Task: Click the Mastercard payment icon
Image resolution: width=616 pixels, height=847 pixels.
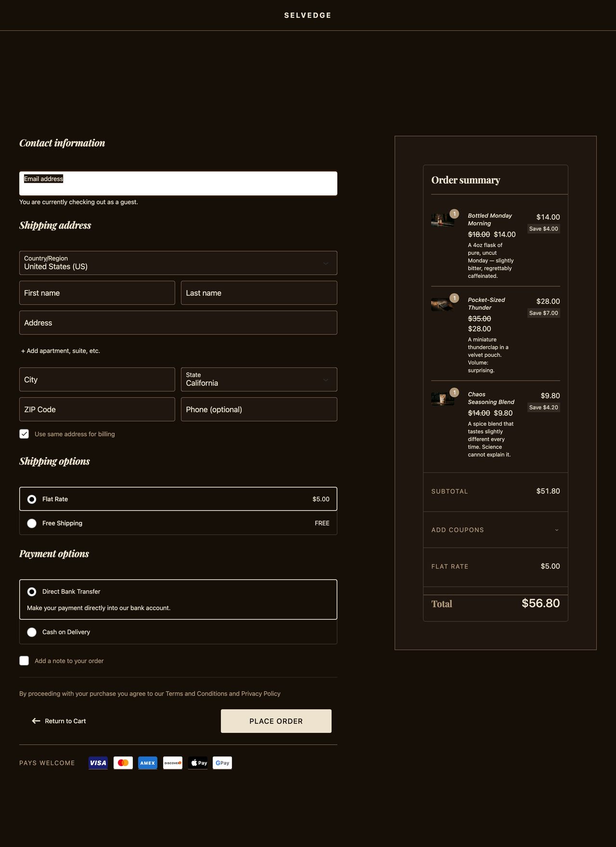Action: pyautogui.click(x=123, y=763)
